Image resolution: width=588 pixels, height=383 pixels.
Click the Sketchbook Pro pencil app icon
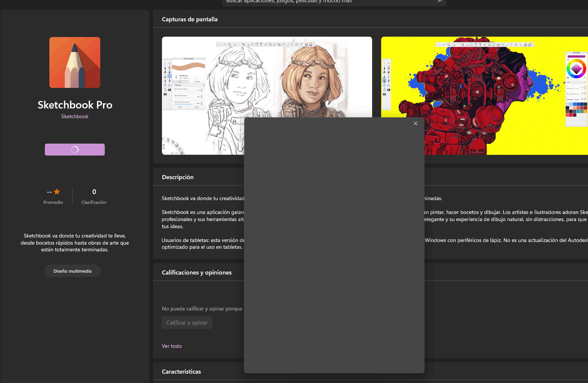(x=75, y=62)
